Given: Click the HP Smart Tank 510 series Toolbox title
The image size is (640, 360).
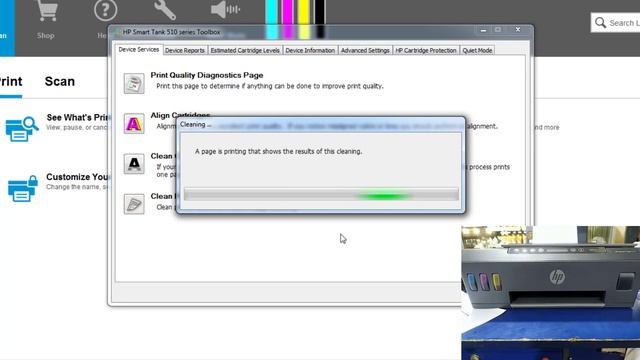Looking at the screenshot, I should pos(171,32).
